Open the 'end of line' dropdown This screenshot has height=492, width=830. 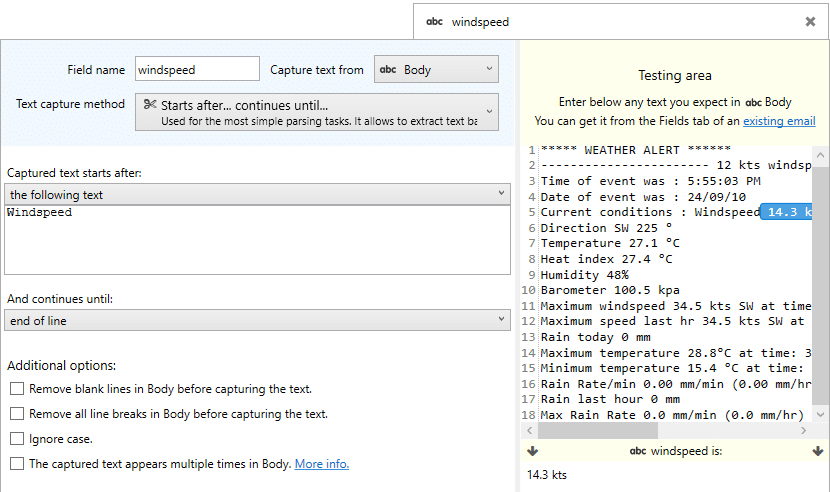(257, 320)
